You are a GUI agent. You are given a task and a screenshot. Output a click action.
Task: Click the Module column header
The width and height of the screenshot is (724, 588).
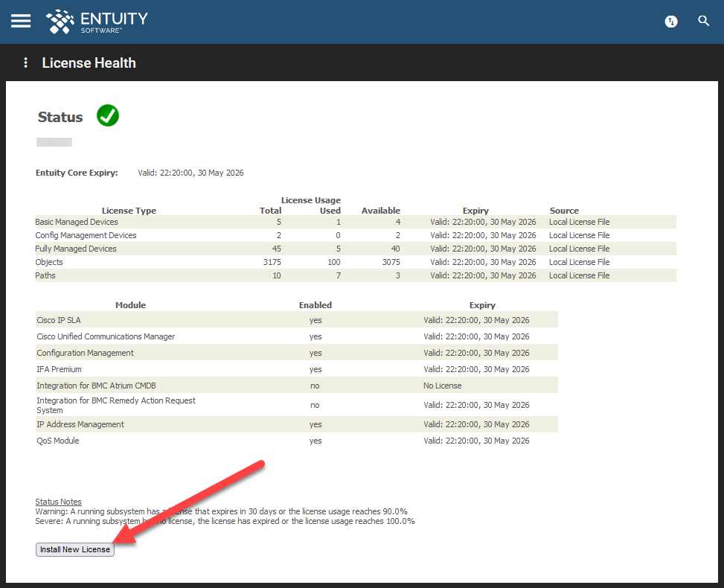click(x=130, y=305)
